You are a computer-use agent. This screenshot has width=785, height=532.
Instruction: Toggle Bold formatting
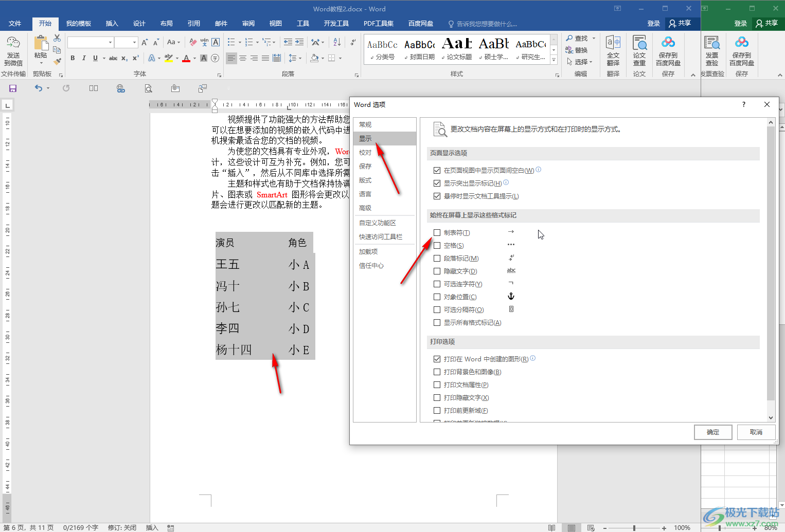73,58
